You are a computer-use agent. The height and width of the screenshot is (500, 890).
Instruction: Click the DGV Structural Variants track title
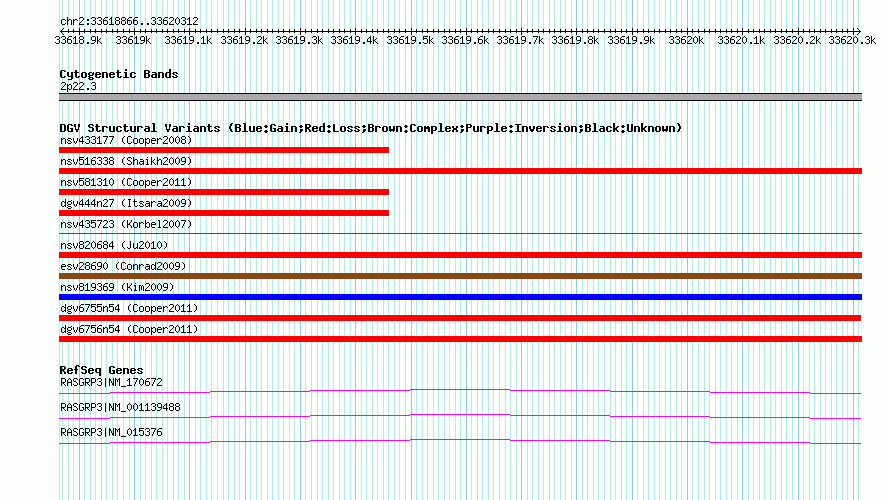[x=371, y=128]
